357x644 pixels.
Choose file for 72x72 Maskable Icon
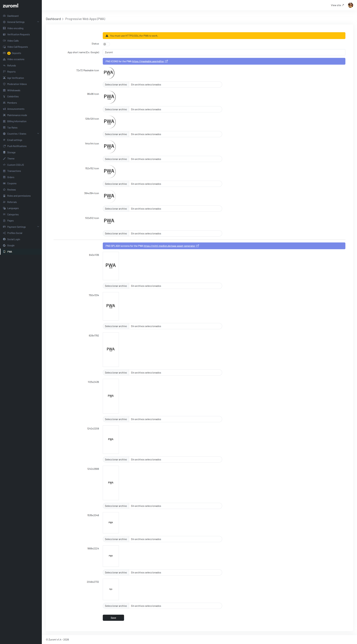116,84
